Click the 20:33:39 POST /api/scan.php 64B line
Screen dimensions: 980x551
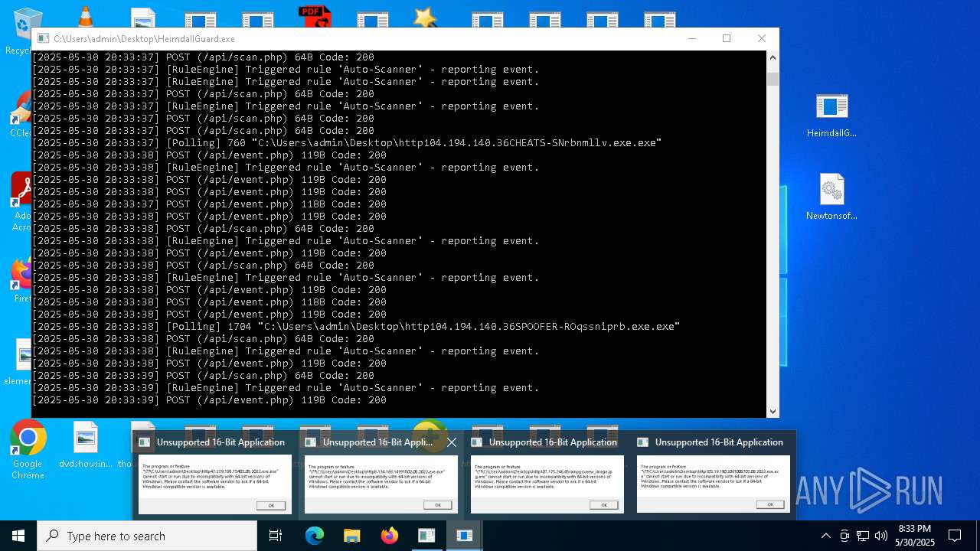(203, 376)
